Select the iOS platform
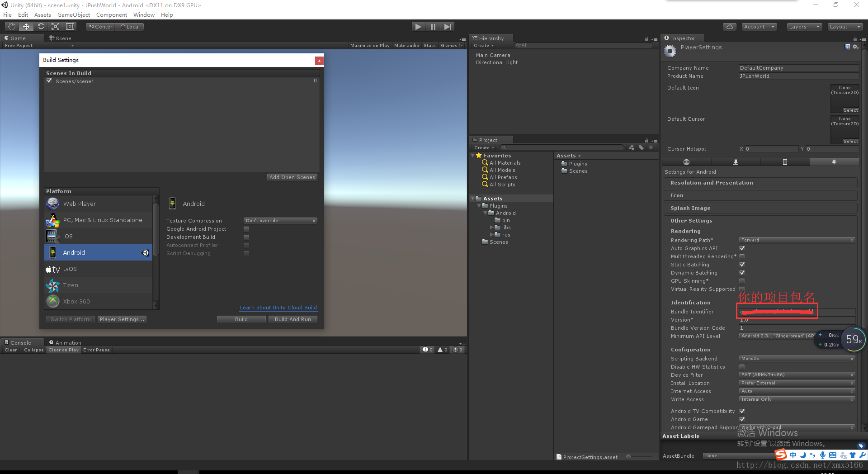Screen dimensions: 868x474 coord(99,236)
